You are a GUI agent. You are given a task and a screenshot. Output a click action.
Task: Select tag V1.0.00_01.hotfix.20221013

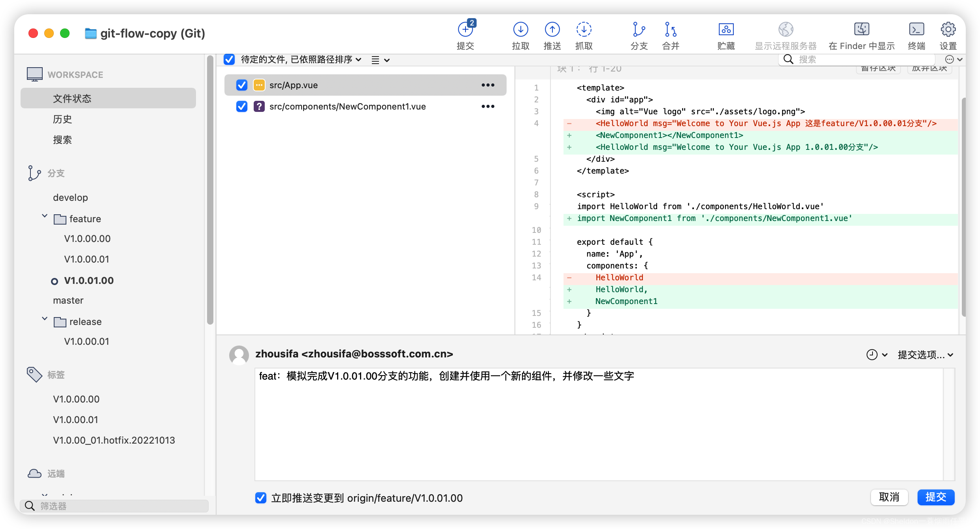114,440
